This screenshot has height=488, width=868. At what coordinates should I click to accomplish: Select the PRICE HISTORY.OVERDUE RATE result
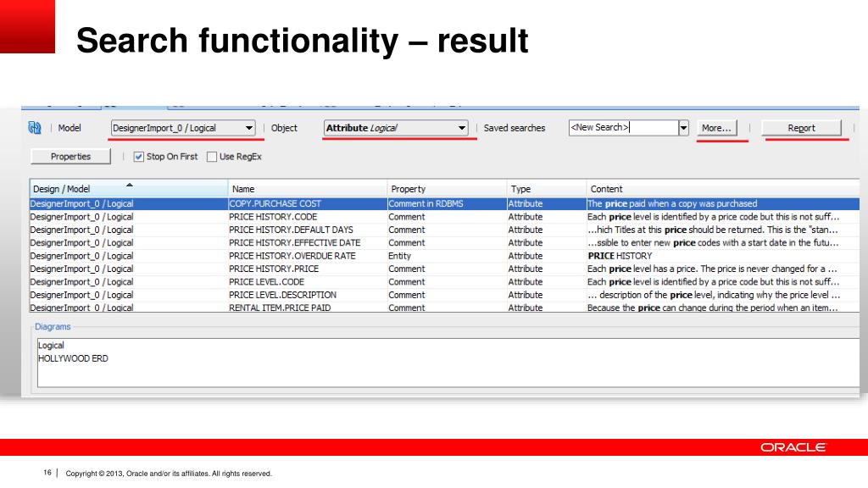pos(444,256)
